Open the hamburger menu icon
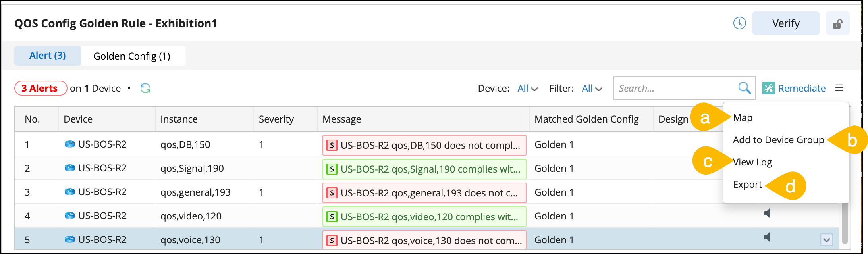The width and height of the screenshot is (868, 254). (839, 88)
